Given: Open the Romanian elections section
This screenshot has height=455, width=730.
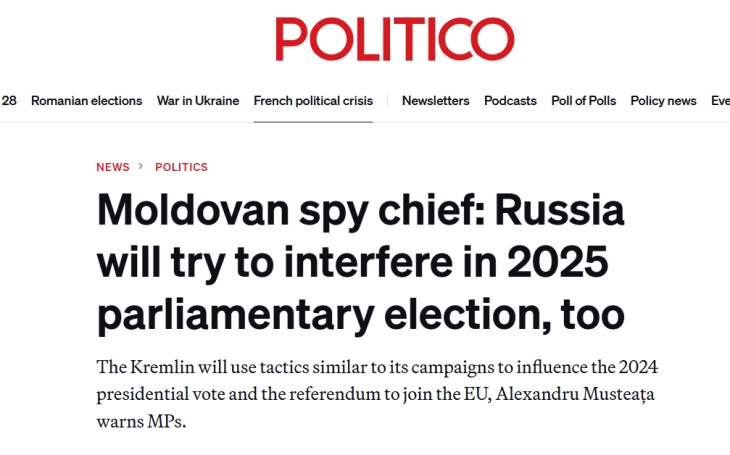Looking at the screenshot, I should click(86, 101).
